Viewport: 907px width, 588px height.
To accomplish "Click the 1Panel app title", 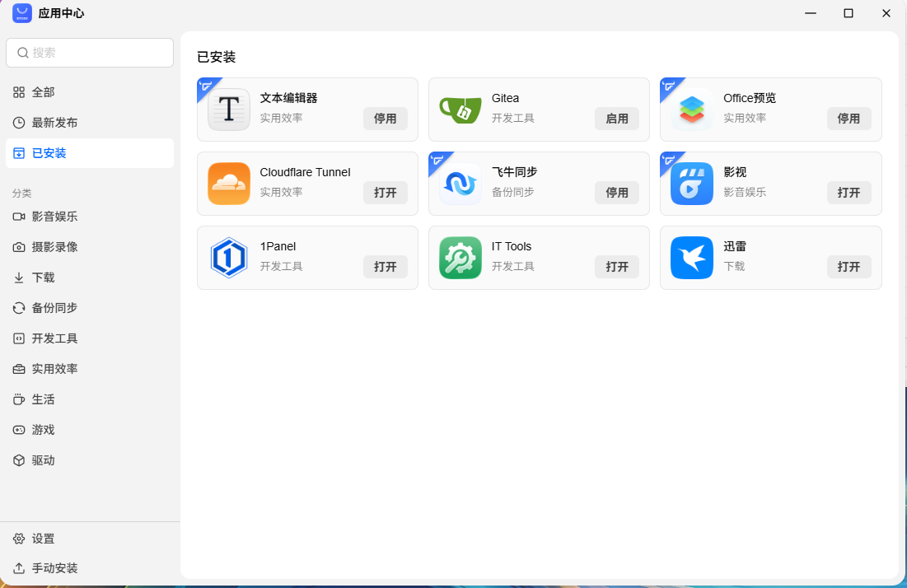I will point(278,246).
